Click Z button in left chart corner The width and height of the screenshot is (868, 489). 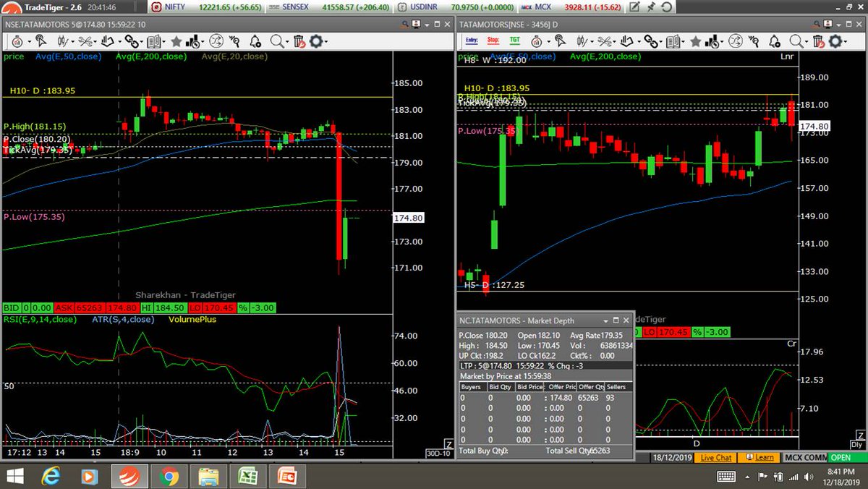(448, 444)
